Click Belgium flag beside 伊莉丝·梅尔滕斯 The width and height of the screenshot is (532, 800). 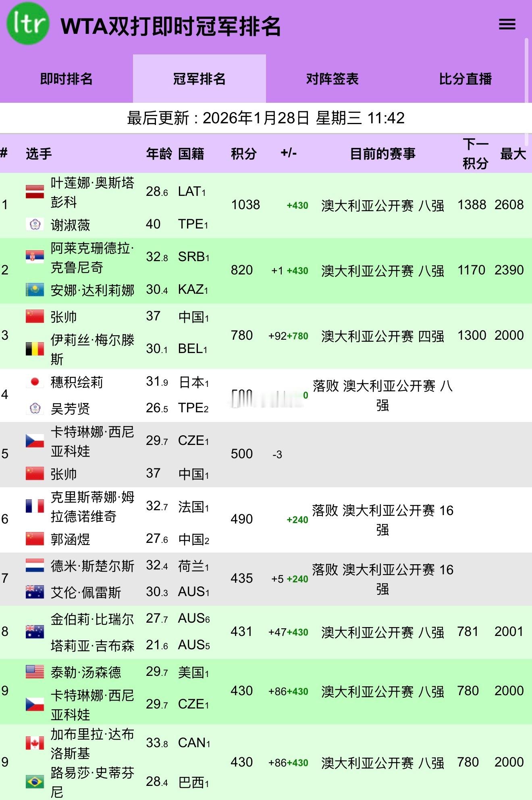pyautogui.click(x=35, y=349)
